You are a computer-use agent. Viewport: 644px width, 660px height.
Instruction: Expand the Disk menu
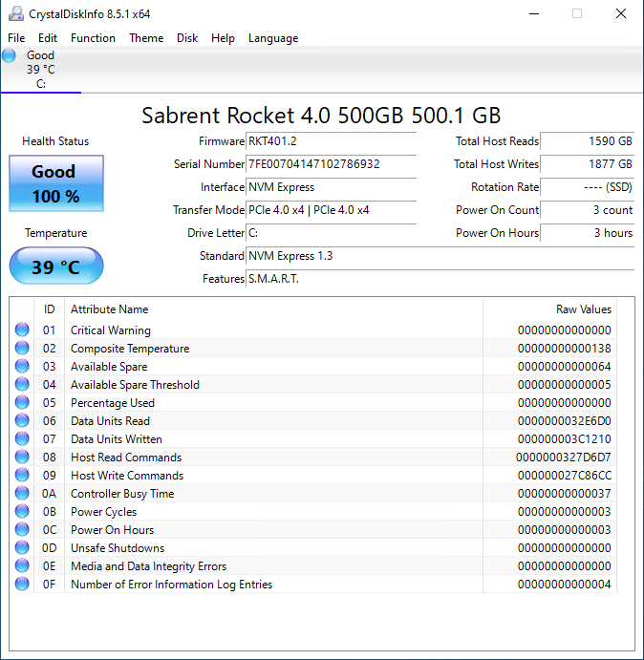(187, 38)
